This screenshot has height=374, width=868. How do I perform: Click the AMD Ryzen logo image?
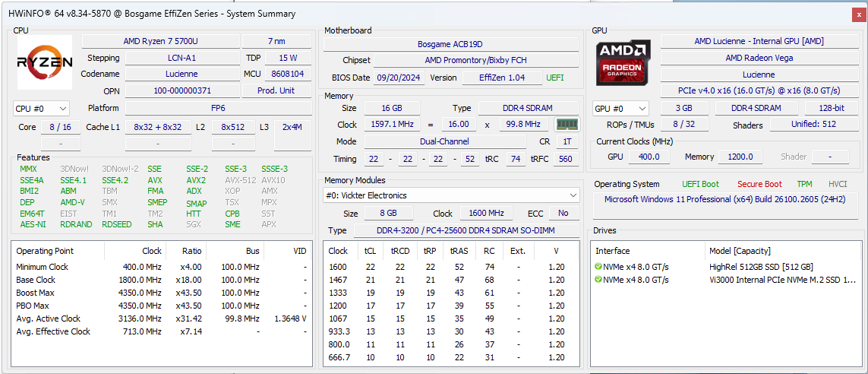coord(45,62)
